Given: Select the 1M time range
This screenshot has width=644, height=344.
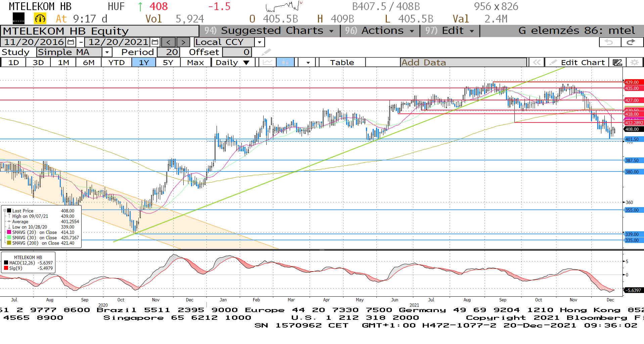Looking at the screenshot, I should point(63,62).
